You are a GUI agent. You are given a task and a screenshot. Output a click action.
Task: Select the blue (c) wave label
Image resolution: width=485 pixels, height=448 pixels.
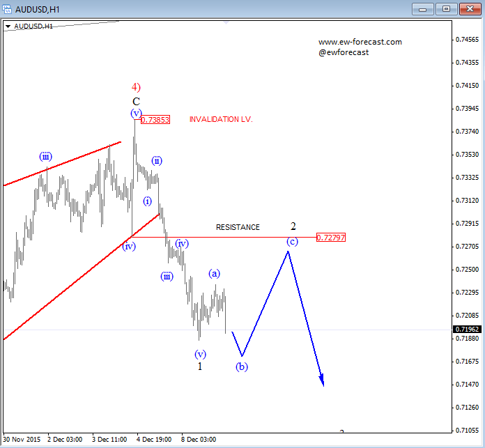click(292, 241)
